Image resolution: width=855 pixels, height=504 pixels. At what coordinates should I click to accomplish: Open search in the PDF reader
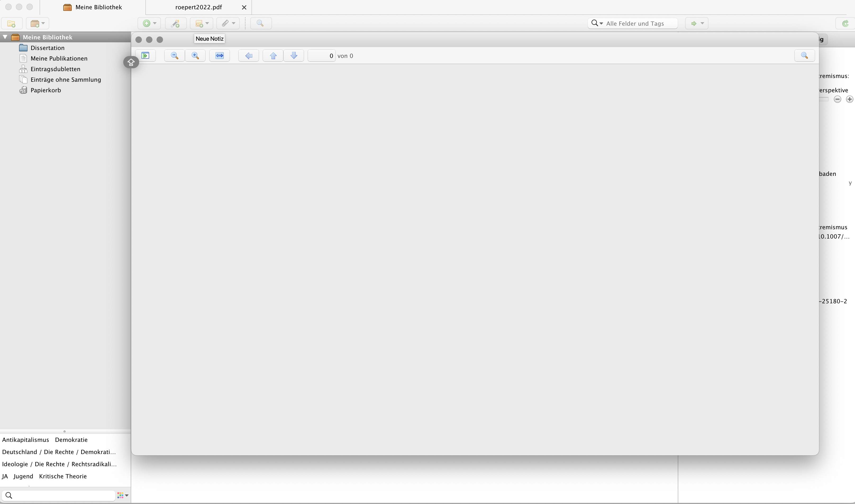(804, 56)
